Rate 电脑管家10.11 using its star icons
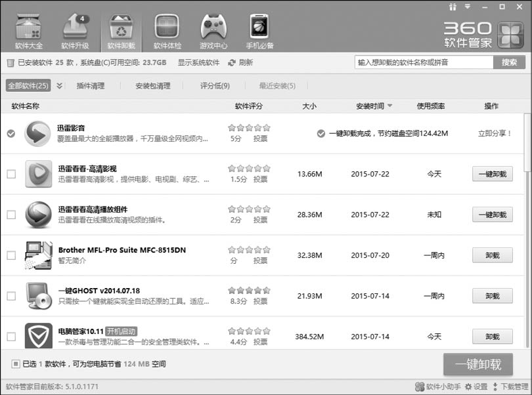Viewport: 532px width, 395px height. click(249, 331)
